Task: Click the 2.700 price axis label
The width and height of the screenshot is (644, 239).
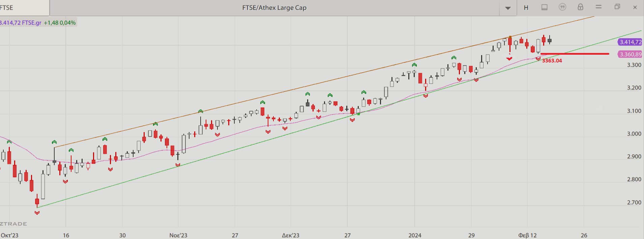Action: pyautogui.click(x=634, y=203)
